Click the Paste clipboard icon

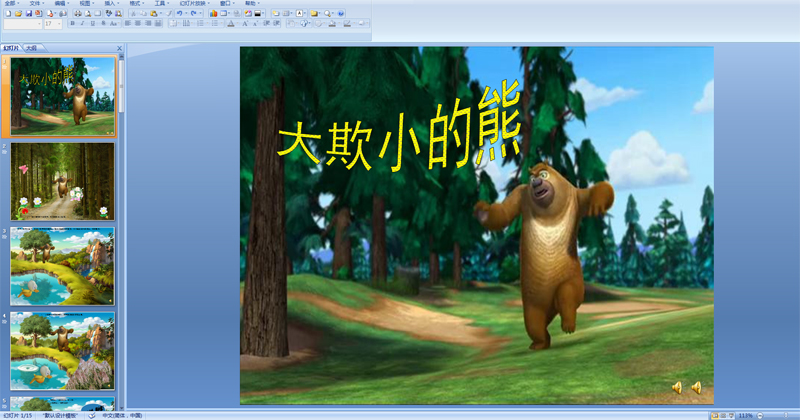(154, 14)
